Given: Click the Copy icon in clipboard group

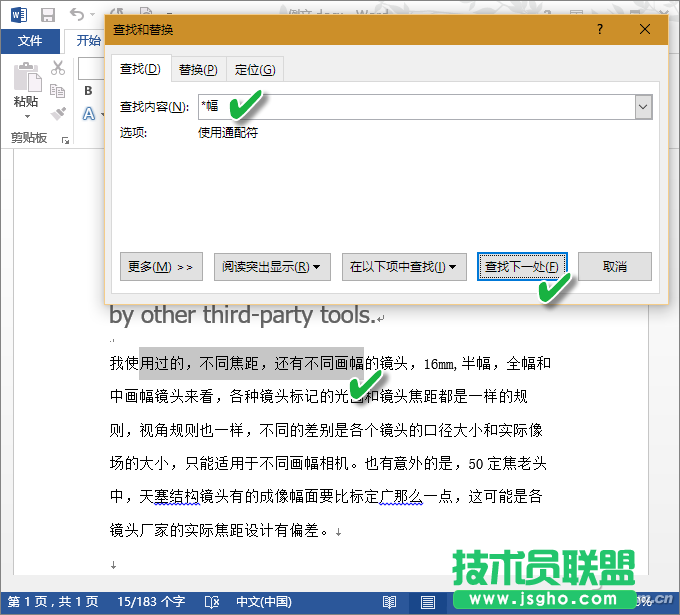Looking at the screenshot, I should 58,91.
